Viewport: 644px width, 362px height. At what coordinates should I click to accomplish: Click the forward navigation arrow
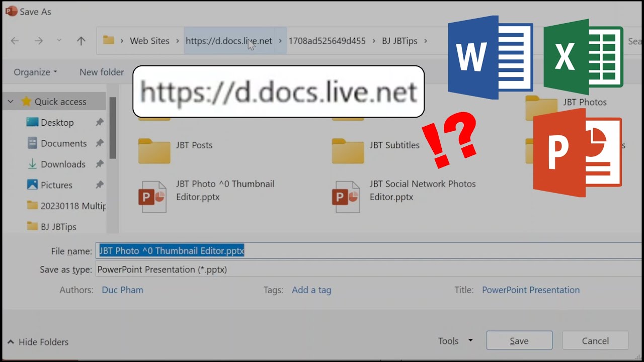pyautogui.click(x=39, y=41)
